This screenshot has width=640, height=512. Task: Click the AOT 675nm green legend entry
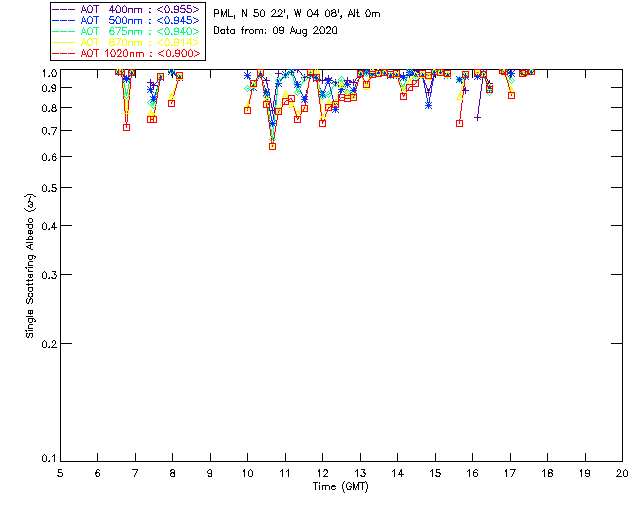click(127, 31)
